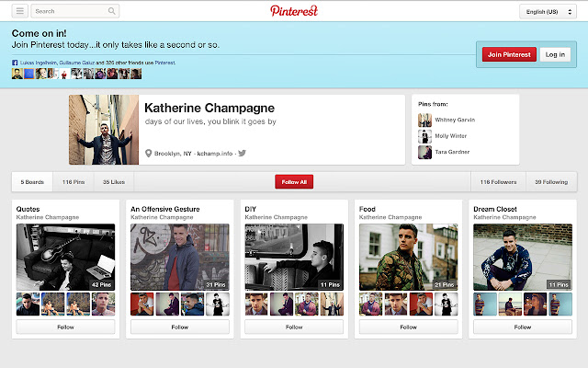The width and height of the screenshot is (588, 368).
Task: Click the Pinterest logo
Action: click(x=294, y=11)
